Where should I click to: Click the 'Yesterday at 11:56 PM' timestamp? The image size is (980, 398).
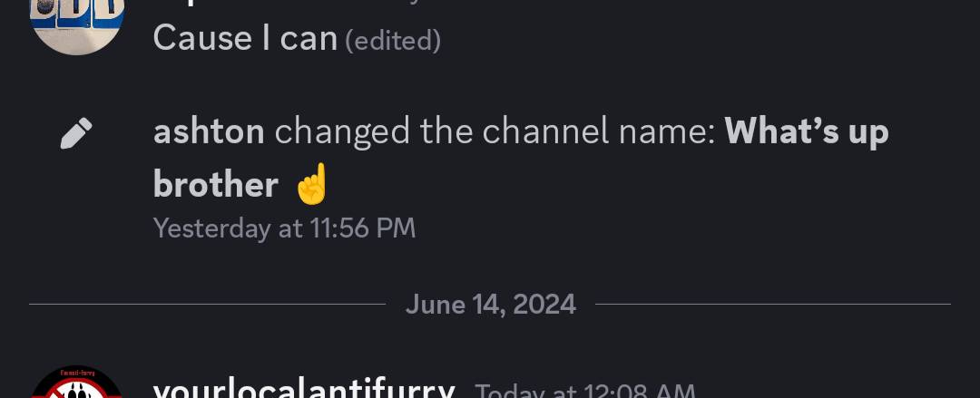point(284,228)
